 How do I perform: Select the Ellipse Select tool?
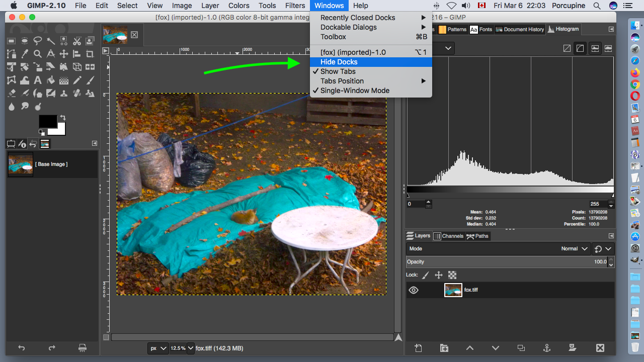click(24, 41)
